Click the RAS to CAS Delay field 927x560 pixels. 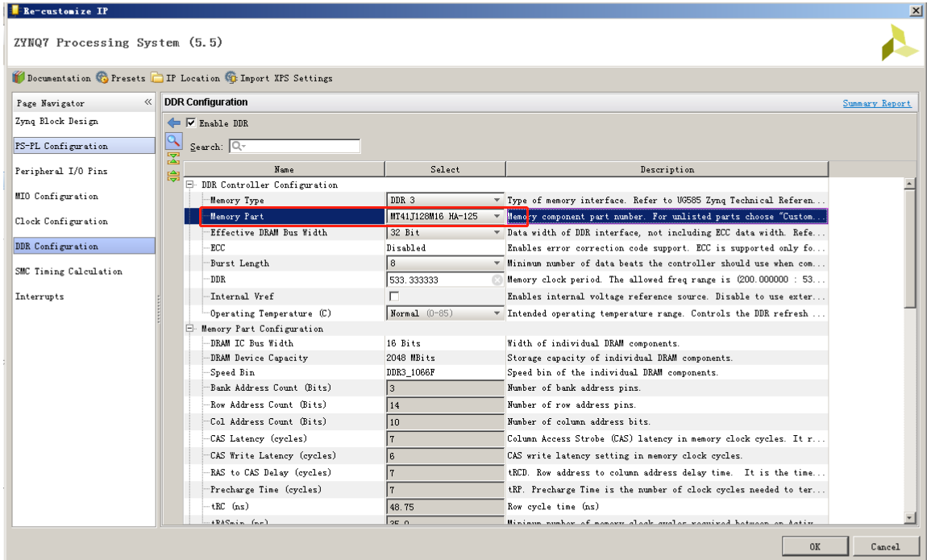pyautogui.click(x=445, y=472)
